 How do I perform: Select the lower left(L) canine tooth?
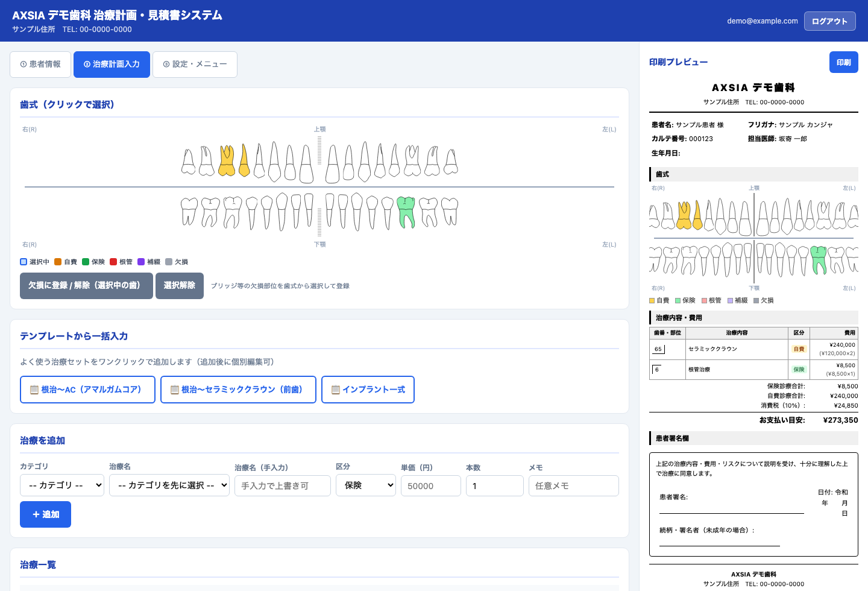[x=357, y=212]
